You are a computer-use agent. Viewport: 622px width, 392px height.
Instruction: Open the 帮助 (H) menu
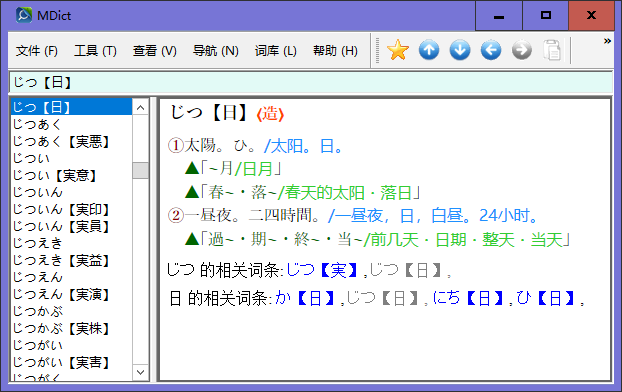pos(335,51)
